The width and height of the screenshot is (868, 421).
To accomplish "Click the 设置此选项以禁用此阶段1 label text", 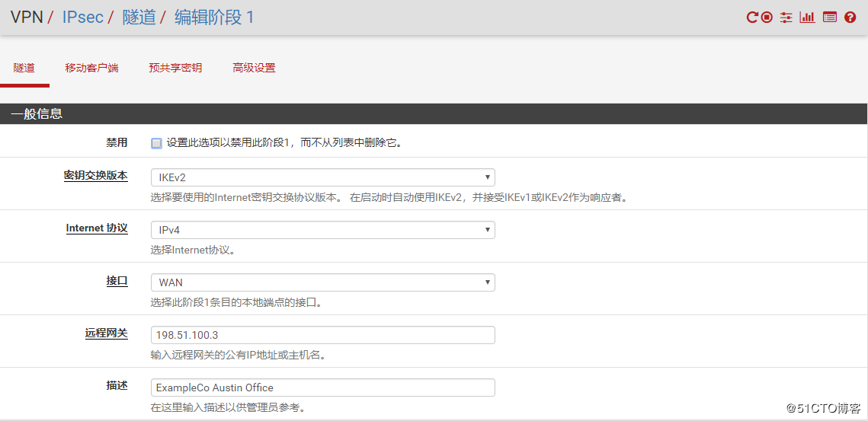I will (x=283, y=143).
